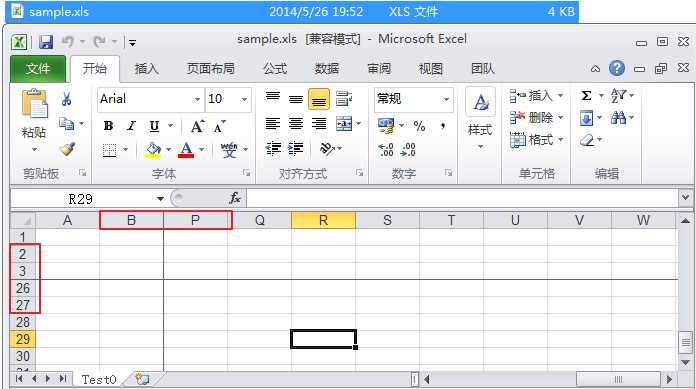Customize quick access toolbar dropdown
The height and width of the screenshot is (389, 696).
tap(132, 43)
